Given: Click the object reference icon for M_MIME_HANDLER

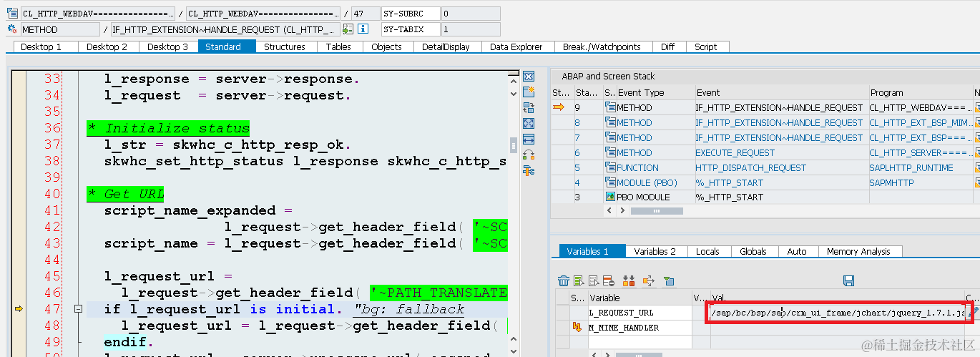Looking at the screenshot, I should [x=577, y=328].
